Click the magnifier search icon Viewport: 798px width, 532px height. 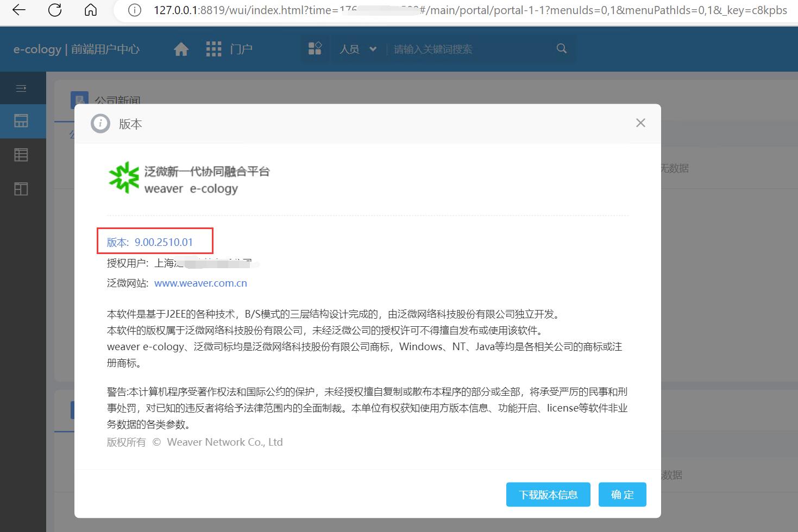point(562,49)
